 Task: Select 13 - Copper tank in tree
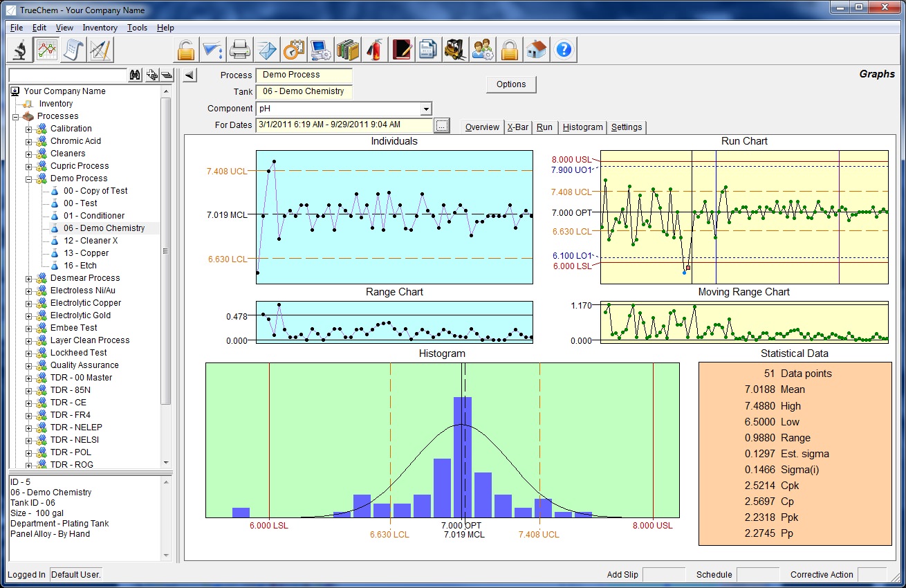click(86, 253)
